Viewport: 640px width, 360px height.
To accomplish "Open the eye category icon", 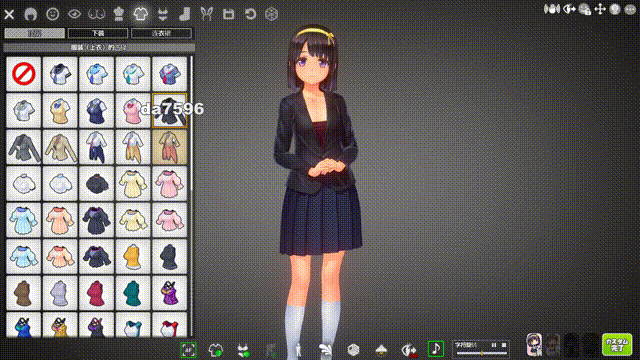I will (74, 14).
